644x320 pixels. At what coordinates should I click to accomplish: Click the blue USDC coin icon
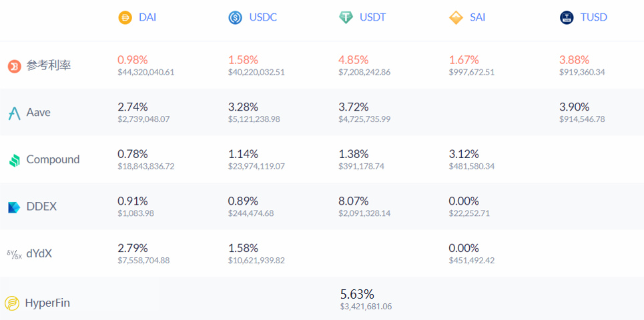point(236,17)
